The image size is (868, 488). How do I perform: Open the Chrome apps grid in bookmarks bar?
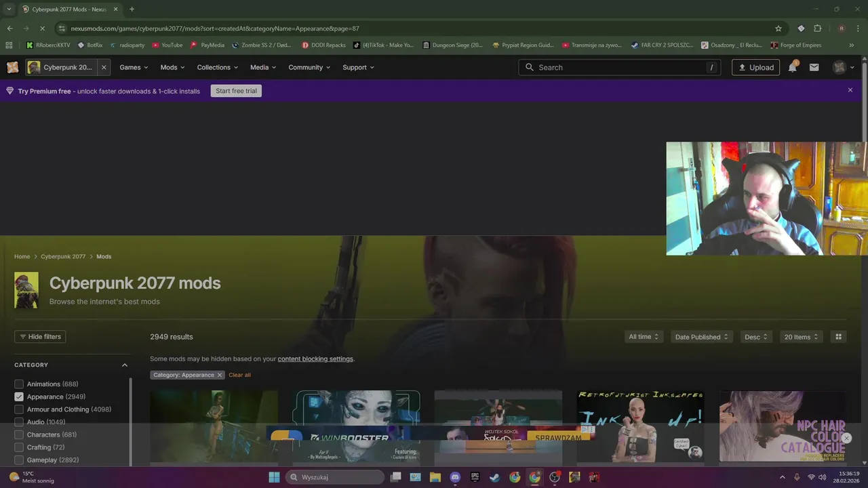pyautogui.click(x=9, y=45)
